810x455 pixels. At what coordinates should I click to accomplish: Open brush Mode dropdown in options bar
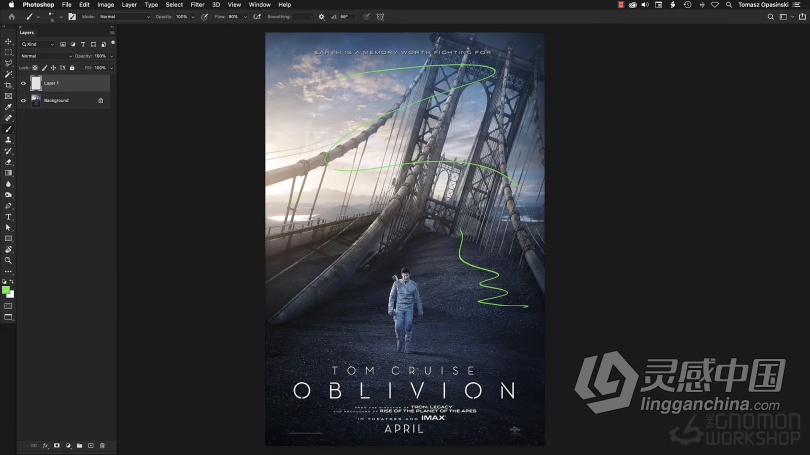[124, 17]
